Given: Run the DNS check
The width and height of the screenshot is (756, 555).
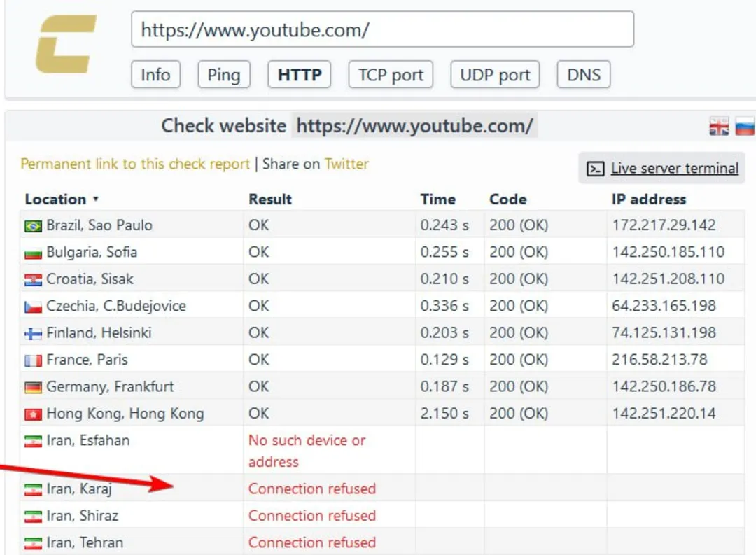Looking at the screenshot, I should tap(583, 75).
